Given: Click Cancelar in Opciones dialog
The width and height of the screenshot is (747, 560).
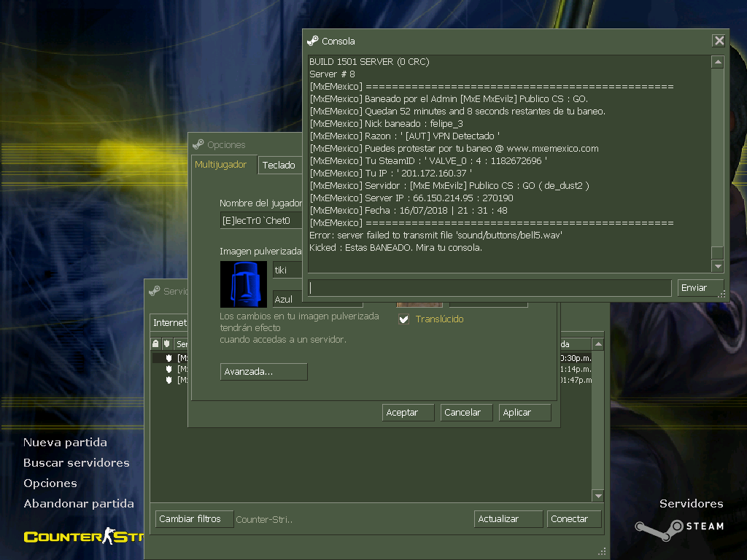Looking at the screenshot, I should pos(467,413).
